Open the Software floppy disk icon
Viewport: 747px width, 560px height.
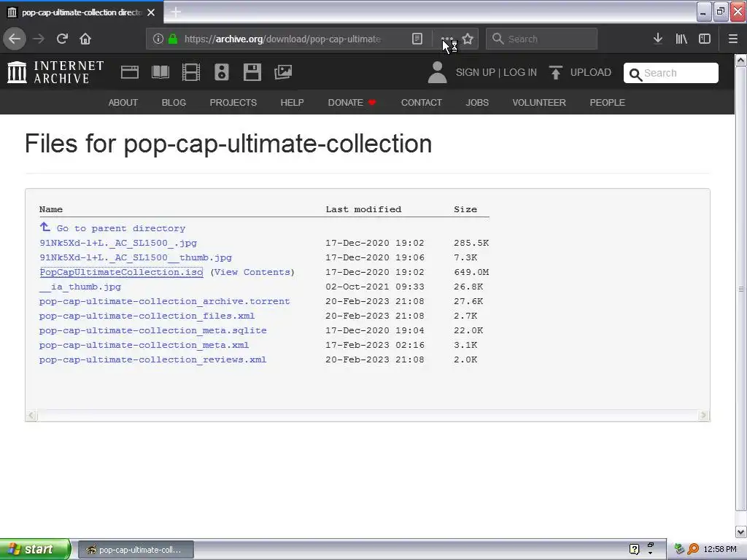(252, 72)
